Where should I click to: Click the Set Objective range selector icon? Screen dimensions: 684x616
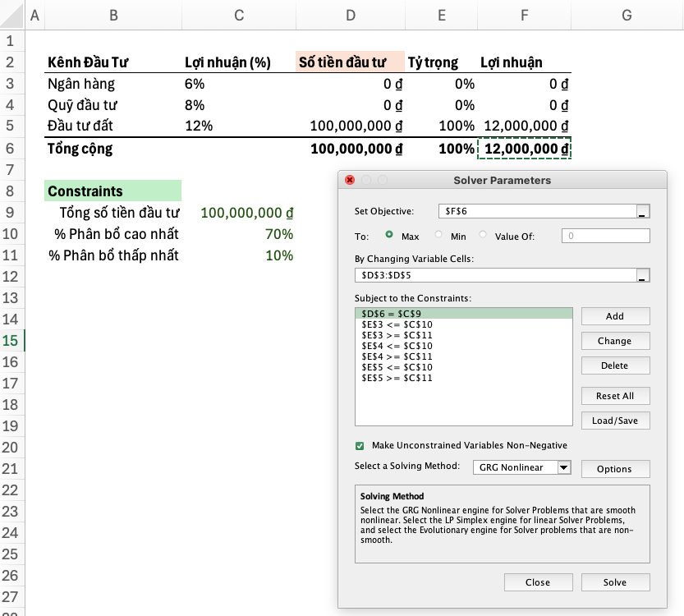click(643, 212)
